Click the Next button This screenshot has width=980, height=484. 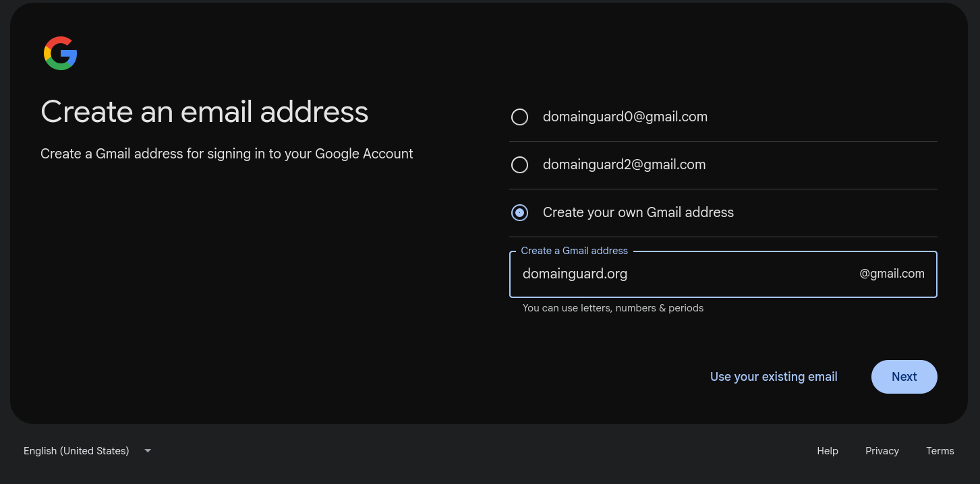904,377
